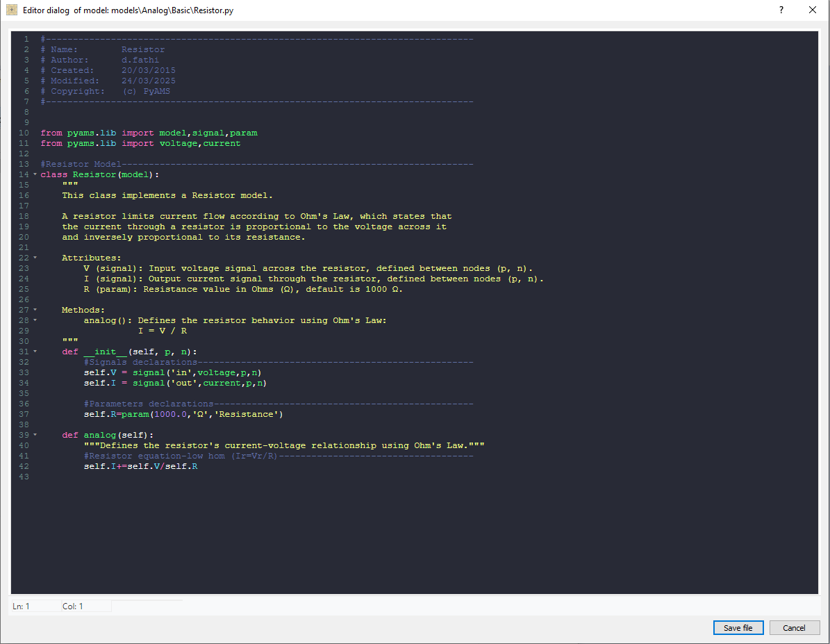Fold the Methods section at line 27

click(35, 310)
